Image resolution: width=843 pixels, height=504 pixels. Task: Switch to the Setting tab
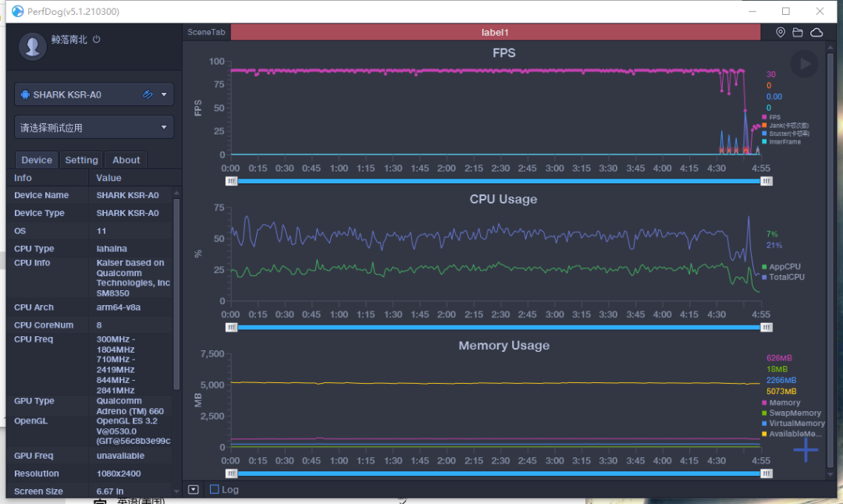81,160
